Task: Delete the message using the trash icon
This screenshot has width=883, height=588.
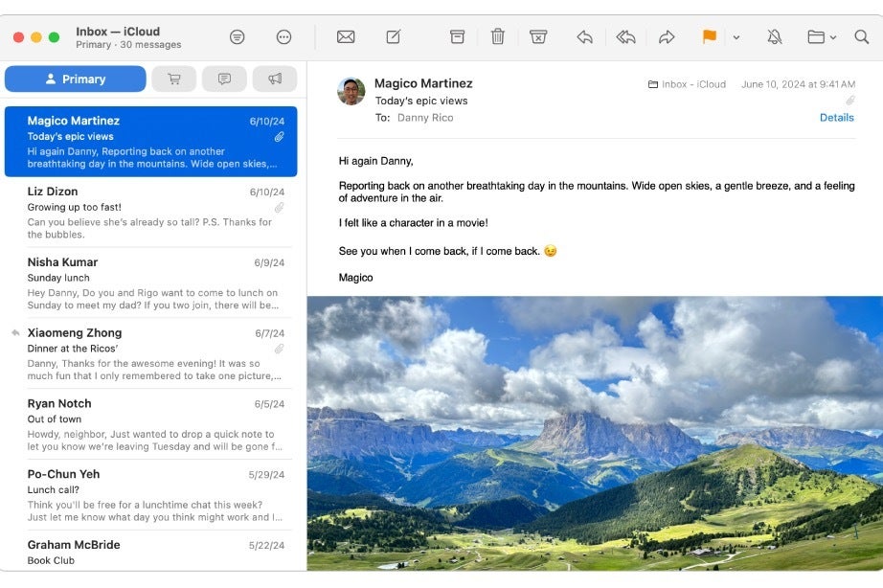Action: coord(497,37)
